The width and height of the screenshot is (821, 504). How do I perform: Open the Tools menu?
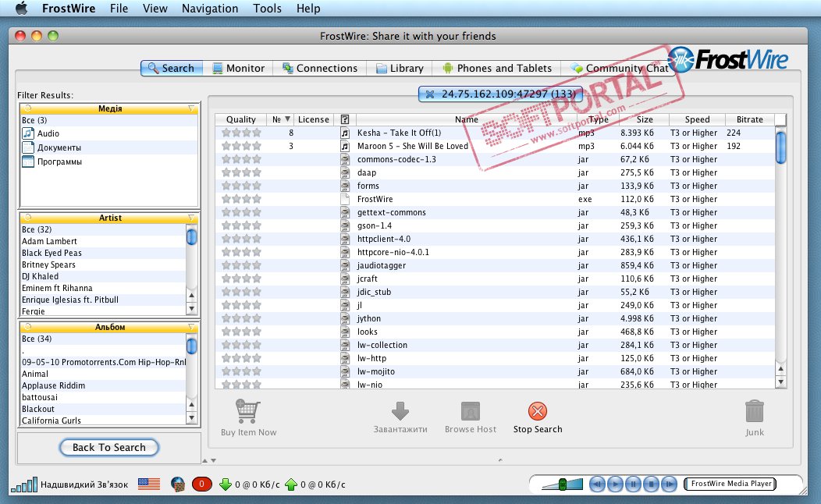[267, 9]
